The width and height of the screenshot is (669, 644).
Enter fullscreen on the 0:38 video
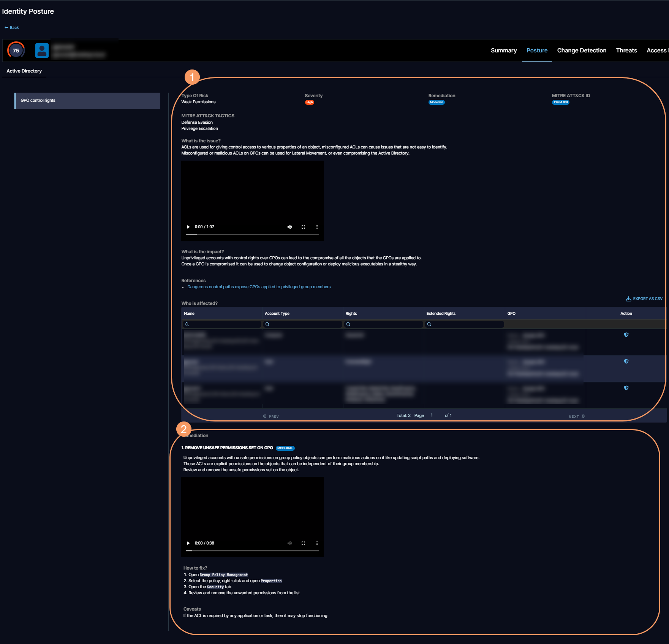click(x=303, y=543)
